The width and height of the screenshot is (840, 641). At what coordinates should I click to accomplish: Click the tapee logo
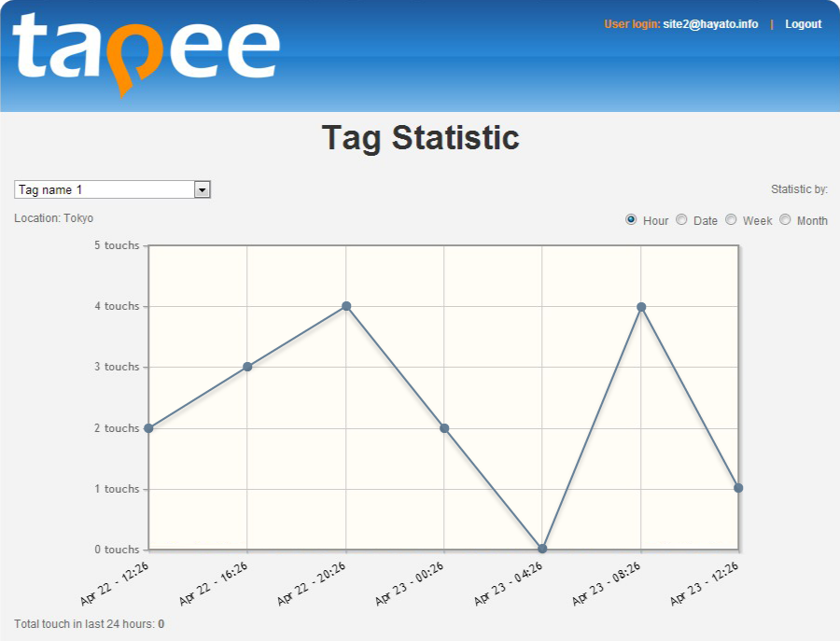(x=146, y=53)
